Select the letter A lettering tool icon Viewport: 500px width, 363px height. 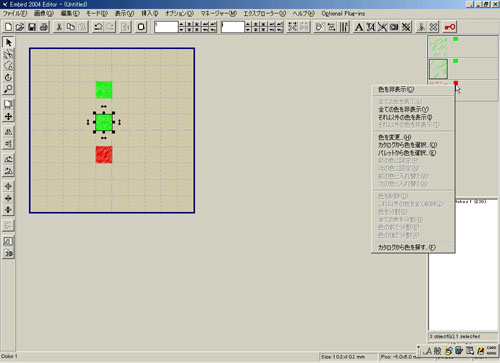(359, 27)
